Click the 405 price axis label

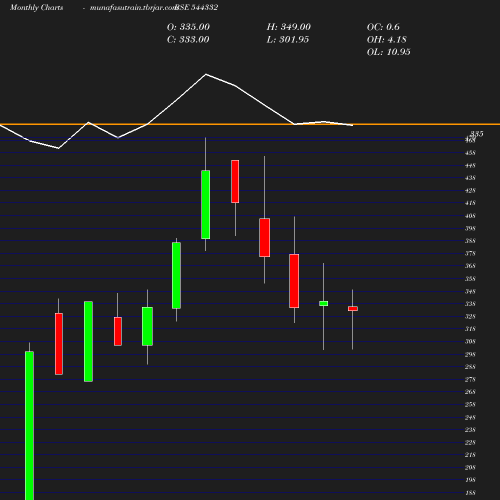tap(470, 216)
